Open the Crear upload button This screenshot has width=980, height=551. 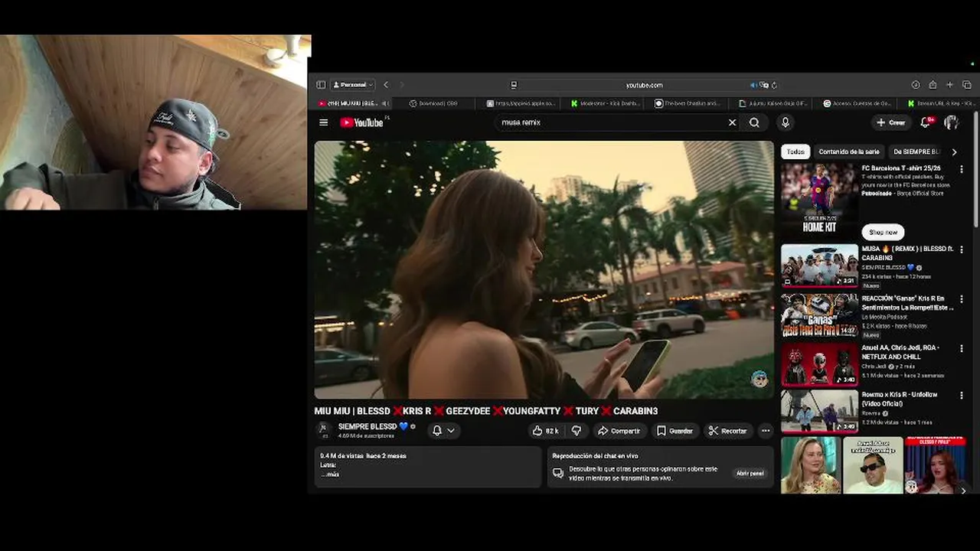click(891, 122)
